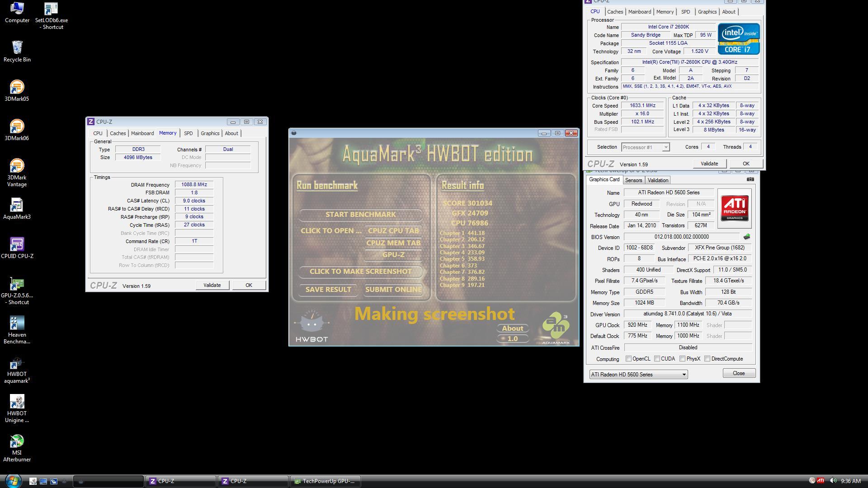Toggle the DirectCompute checkbox in GPU-Z
868x488 pixels.
click(x=707, y=359)
